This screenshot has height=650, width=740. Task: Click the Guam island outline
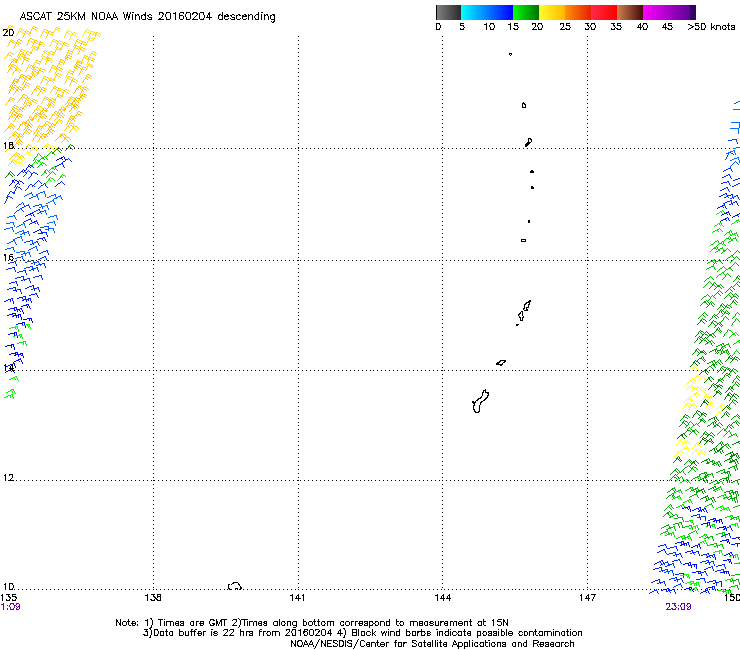(480, 402)
